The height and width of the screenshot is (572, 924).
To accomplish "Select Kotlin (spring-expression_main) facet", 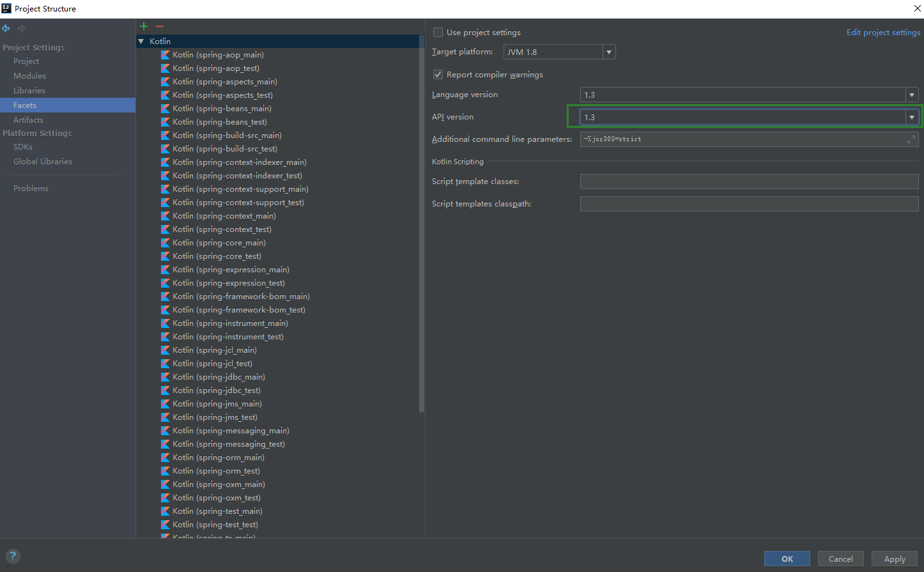I will 231,270.
